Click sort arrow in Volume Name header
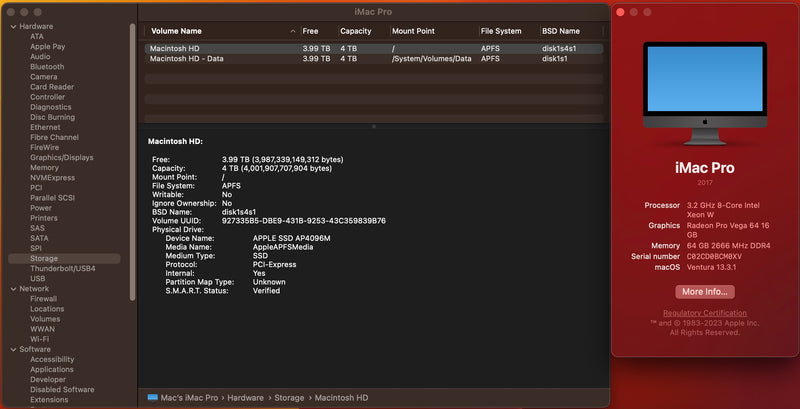800x409 pixels. pyautogui.click(x=293, y=31)
